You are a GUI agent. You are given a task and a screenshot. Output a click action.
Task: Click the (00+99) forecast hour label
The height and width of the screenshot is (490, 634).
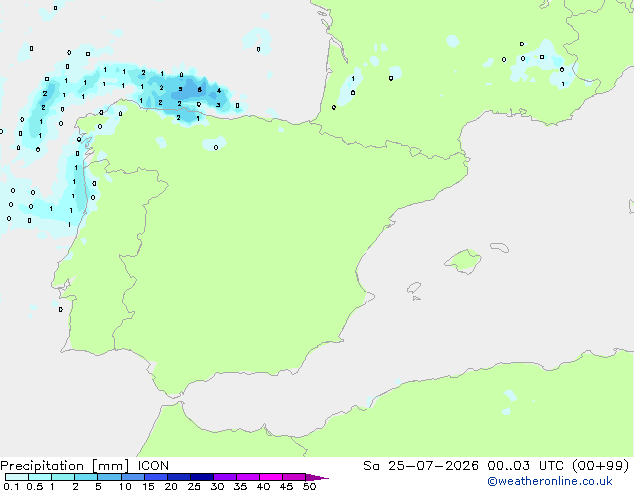(x=600, y=466)
